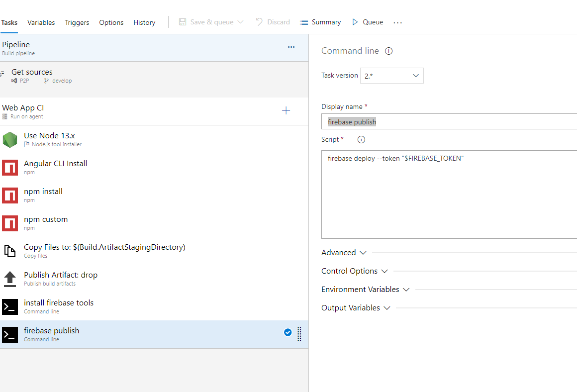Screen dimensions: 577x392
Task: Click the Publish Artifact upload arrow icon
Action: click(x=10, y=279)
